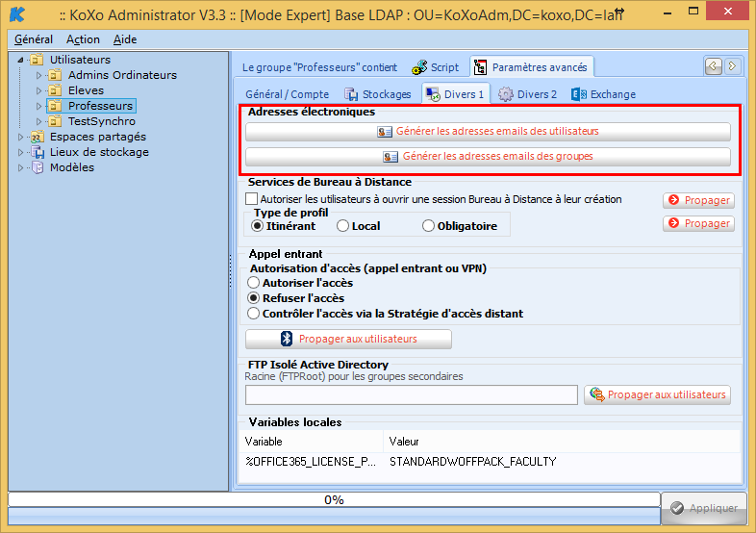Select Autoriser l'accès option
The image size is (756, 533).
(x=254, y=283)
